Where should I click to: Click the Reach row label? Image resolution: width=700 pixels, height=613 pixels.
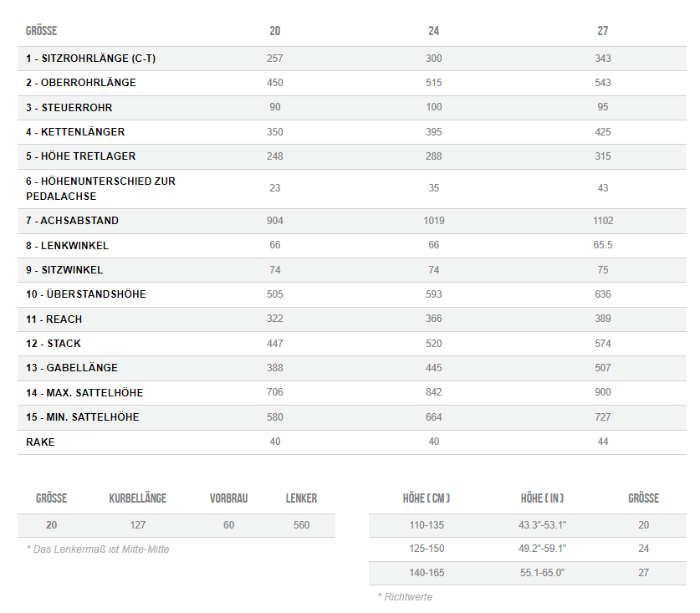click(54, 319)
